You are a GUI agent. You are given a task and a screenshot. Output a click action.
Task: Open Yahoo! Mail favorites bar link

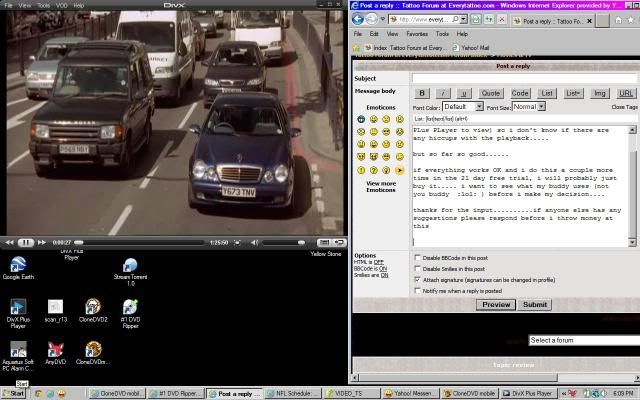tap(471, 48)
